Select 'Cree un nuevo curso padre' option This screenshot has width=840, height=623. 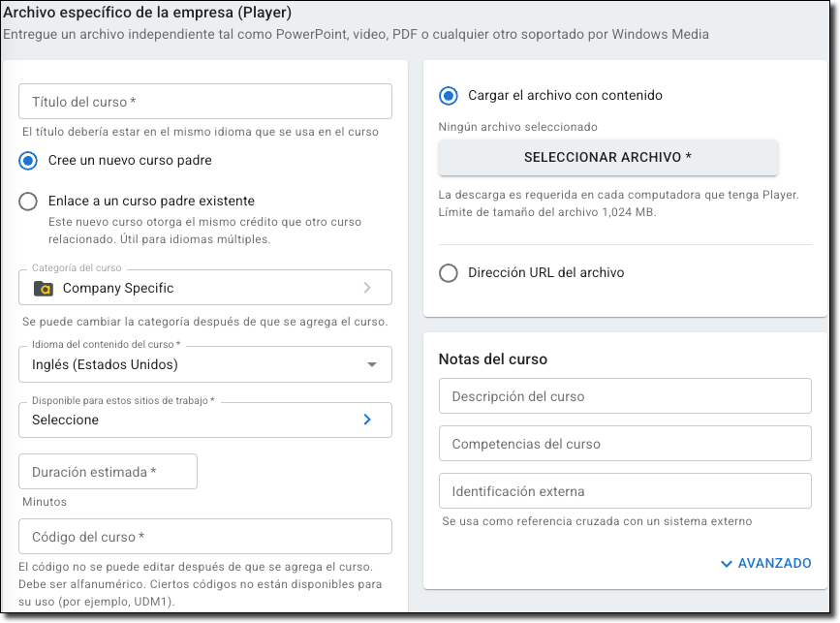coord(29,161)
